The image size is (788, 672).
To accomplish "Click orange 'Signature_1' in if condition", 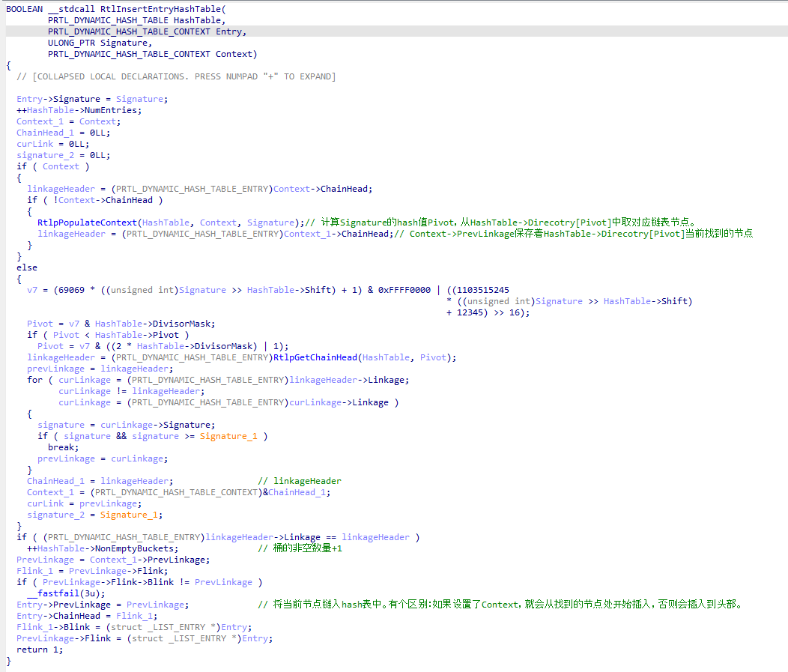I will click(x=228, y=436).
